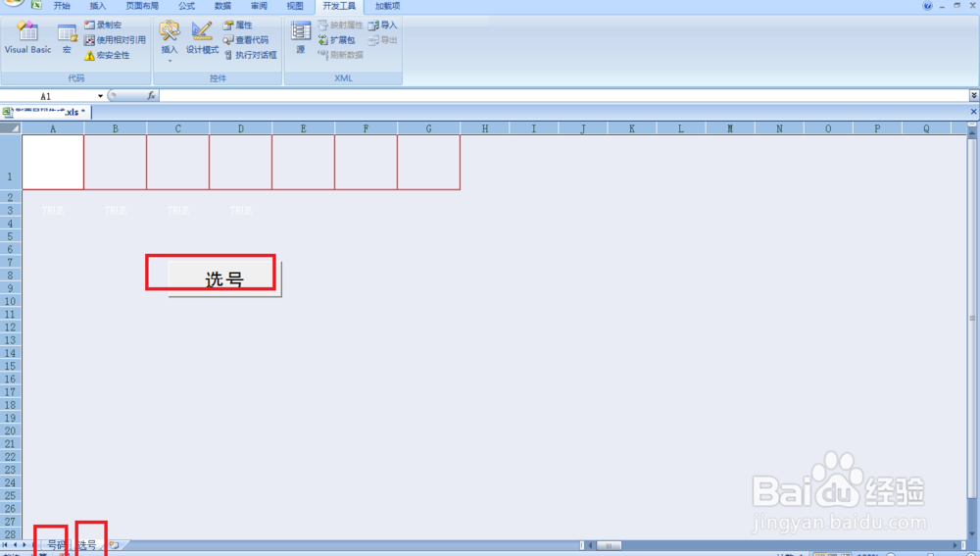
Task: Select column M header
Action: (730, 128)
